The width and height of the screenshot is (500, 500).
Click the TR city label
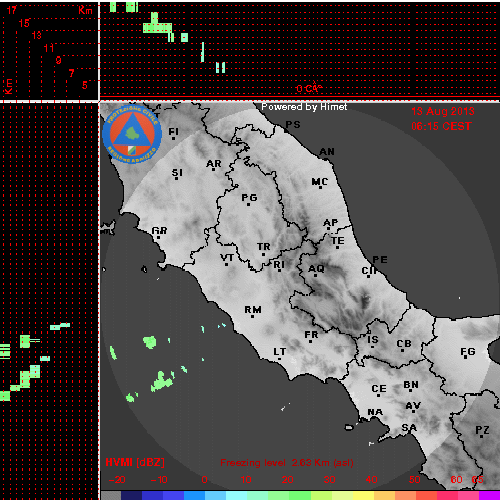click(264, 247)
